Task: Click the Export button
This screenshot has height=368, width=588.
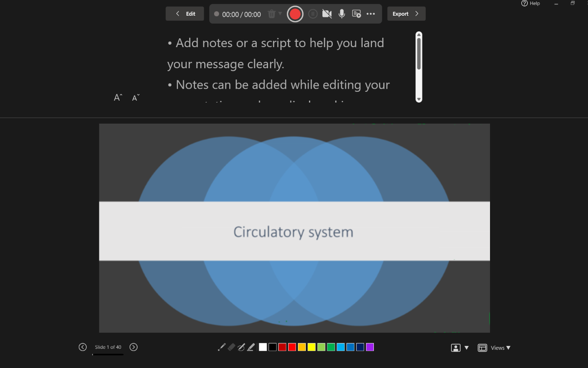Action: click(406, 14)
